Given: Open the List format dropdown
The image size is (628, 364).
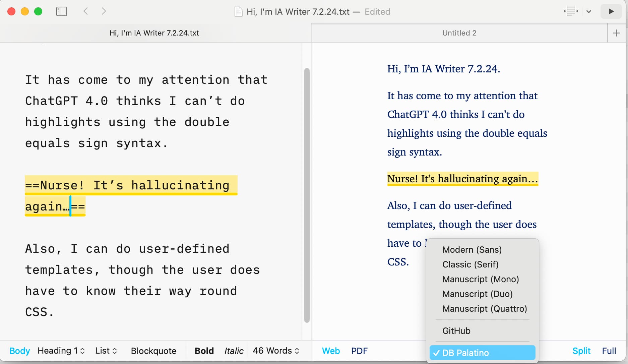Looking at the screenshot, I should 106,351.
